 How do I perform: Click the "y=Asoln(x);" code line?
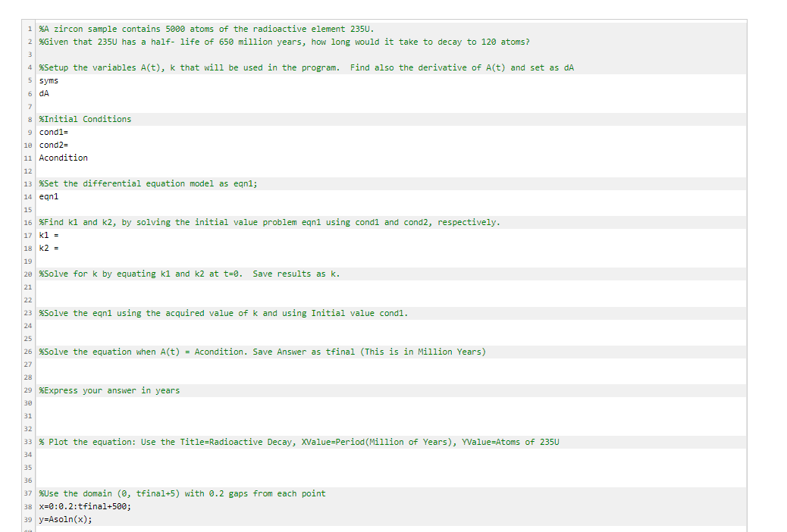[66, 520]
